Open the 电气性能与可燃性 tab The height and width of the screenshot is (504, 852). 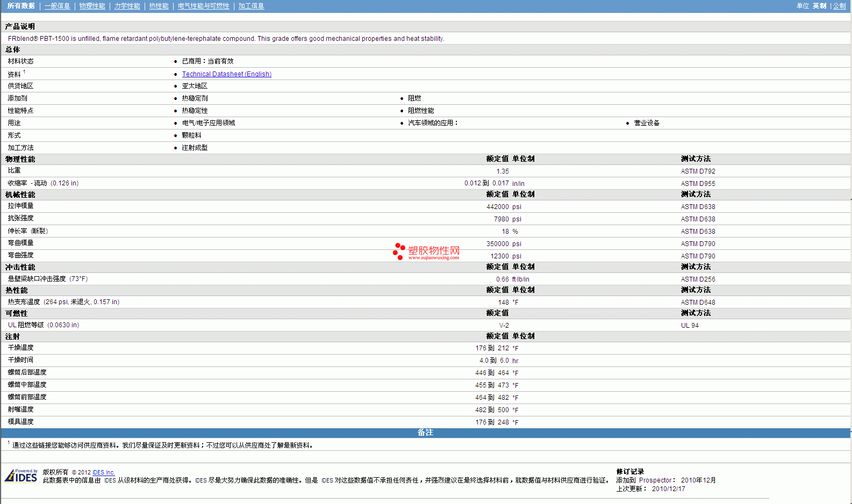coord(203,6)
